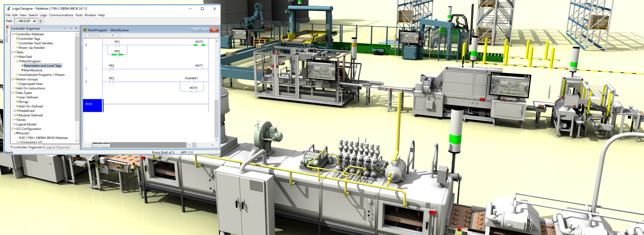Open the ladder toolbar dropdown arrow
The width and height of the screenshot is (644, 235).
[113, 35]
